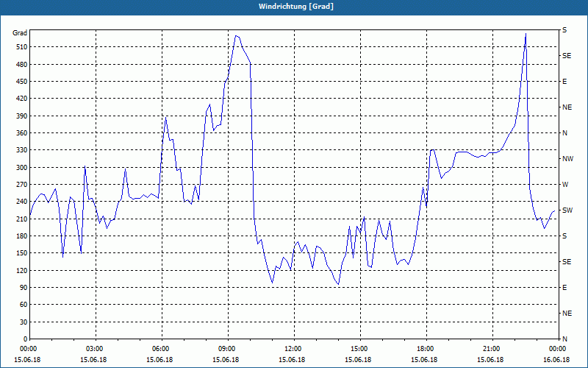Select the "Grad" unit label on the left axis
This screenshot has height=368, width=588.
[x=20, y=33]
